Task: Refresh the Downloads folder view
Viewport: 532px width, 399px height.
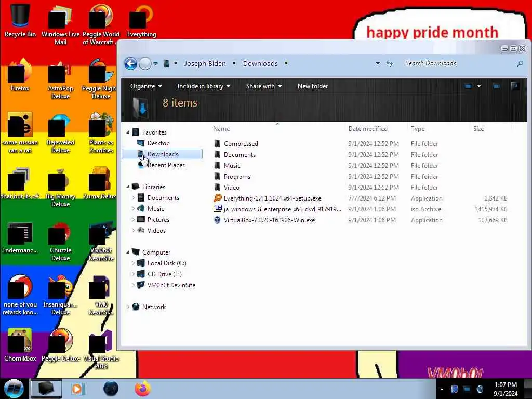Action: [390, 63]
